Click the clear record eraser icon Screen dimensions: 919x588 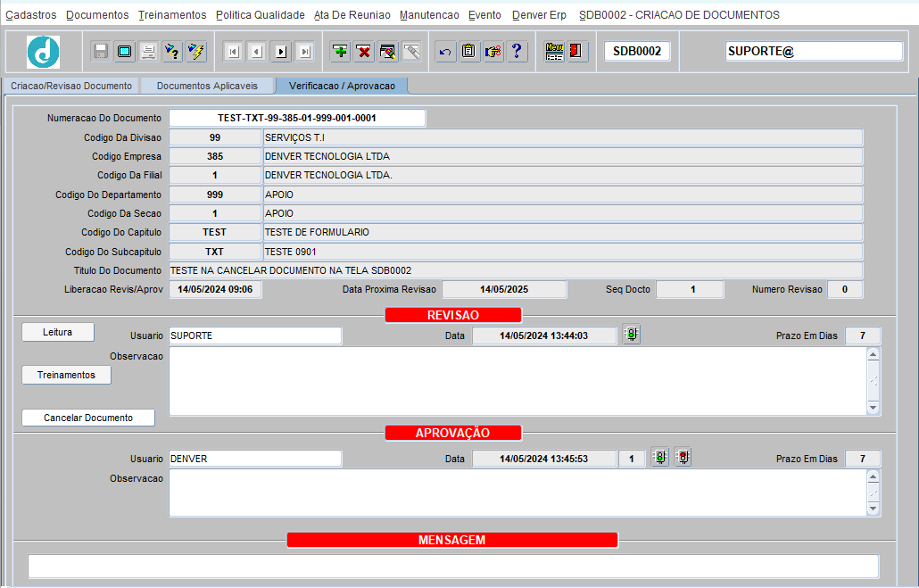388,52
